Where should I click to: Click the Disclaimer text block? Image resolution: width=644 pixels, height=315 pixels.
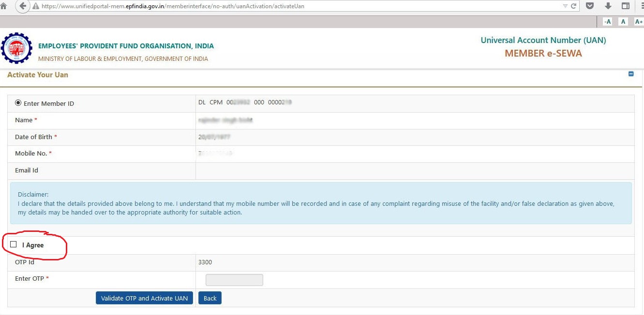[x=321, y=203]
